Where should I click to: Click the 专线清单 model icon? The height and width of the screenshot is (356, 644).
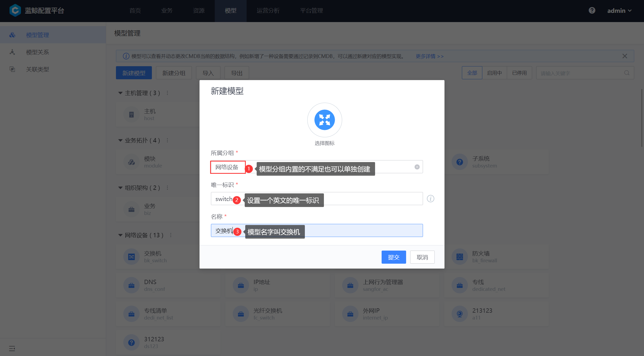coord(131,314)
